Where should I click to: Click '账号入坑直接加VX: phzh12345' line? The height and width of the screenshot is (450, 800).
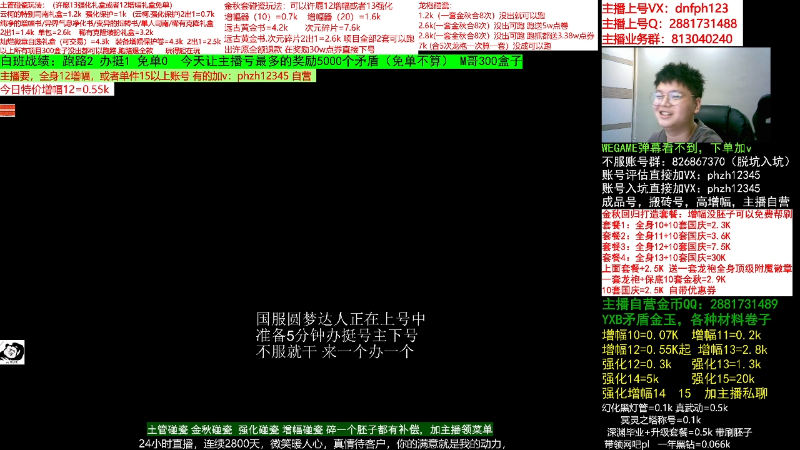coord(681,188)
